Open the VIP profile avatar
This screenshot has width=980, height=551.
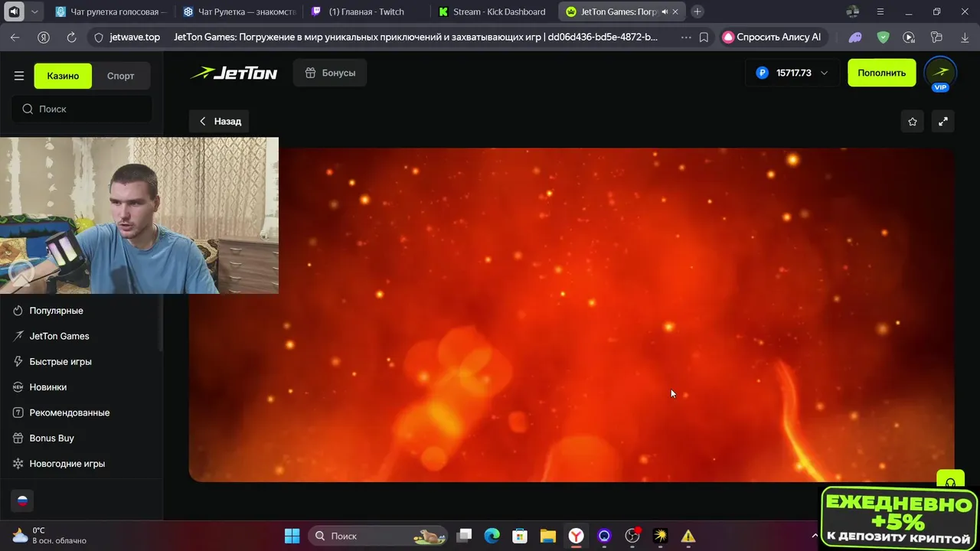point(940,73)
